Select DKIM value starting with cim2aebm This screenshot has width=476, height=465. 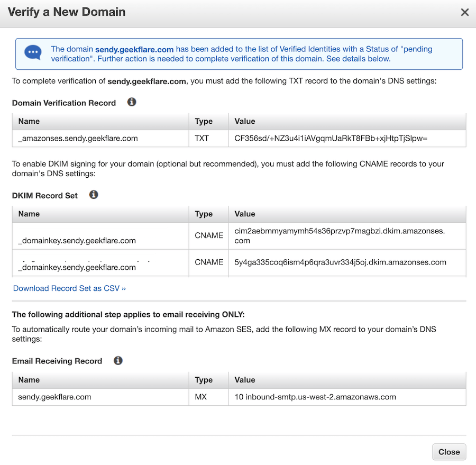coord(340,235)
